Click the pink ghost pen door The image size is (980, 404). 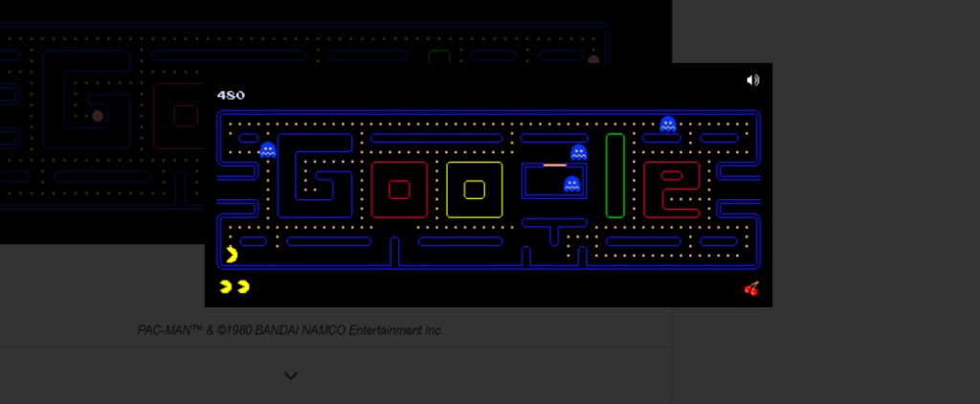554,165
